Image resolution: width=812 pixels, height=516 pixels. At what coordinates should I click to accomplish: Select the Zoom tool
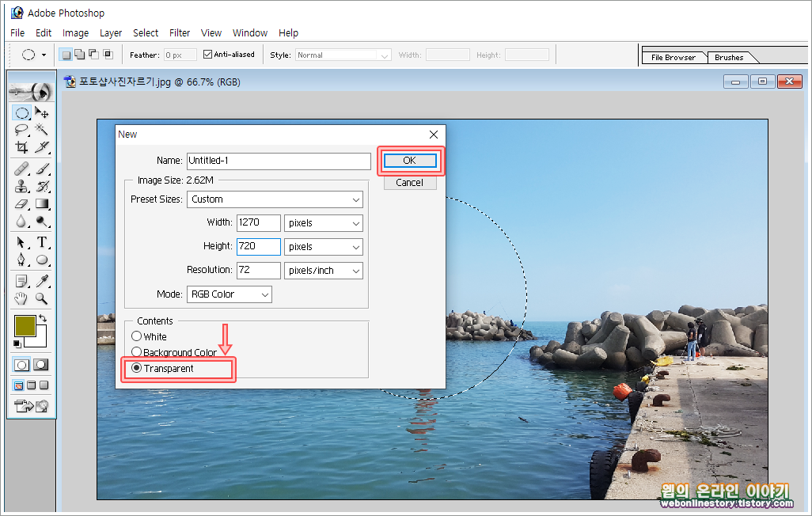42,298
